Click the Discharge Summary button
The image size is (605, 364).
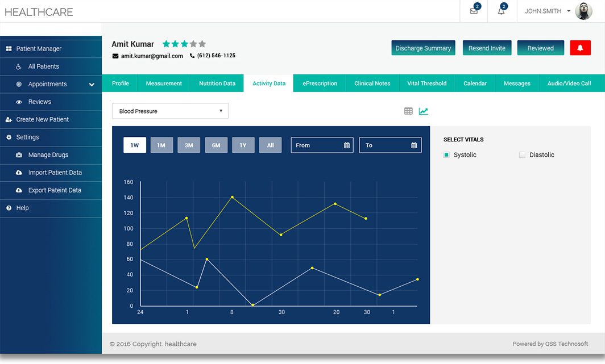pos(423,48)
